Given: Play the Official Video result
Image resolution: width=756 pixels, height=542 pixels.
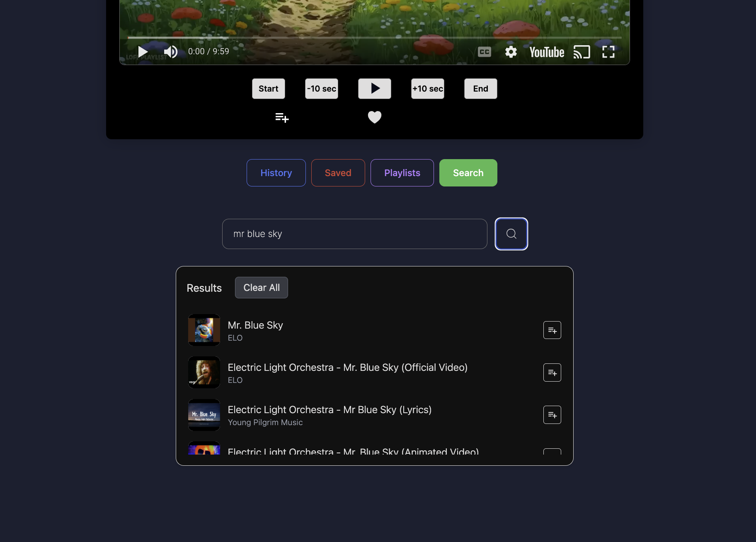Looking at the screenshot, I should click(x=348, y=368).
